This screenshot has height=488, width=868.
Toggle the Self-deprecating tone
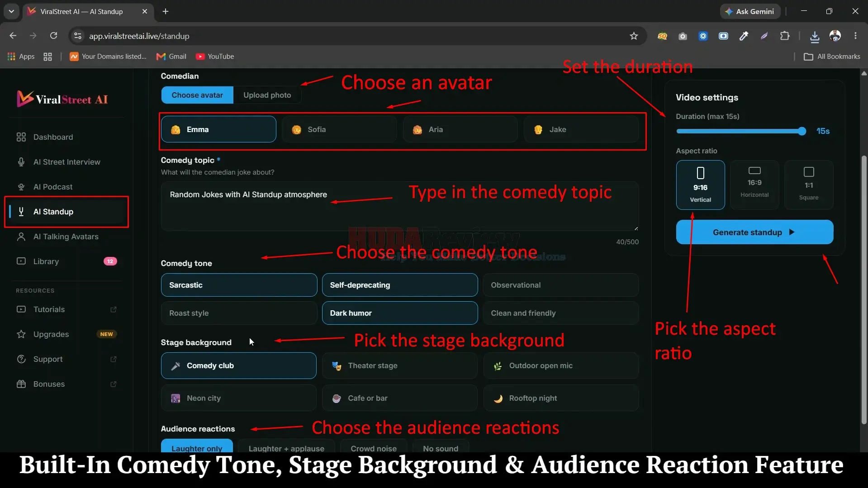click(400, 285)
